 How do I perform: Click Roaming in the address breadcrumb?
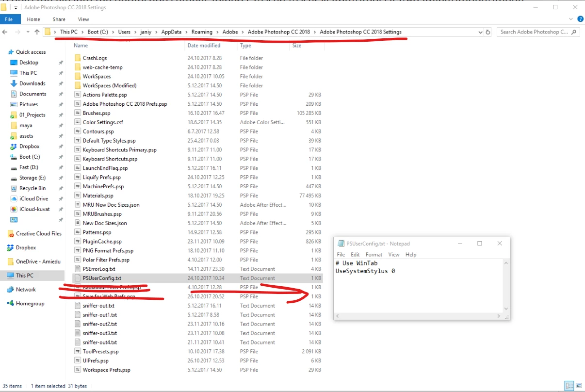tap(202, 32)
